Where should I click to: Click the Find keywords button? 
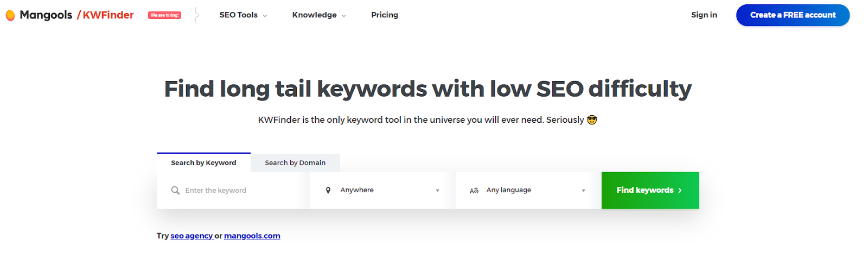tap(650, 191)
